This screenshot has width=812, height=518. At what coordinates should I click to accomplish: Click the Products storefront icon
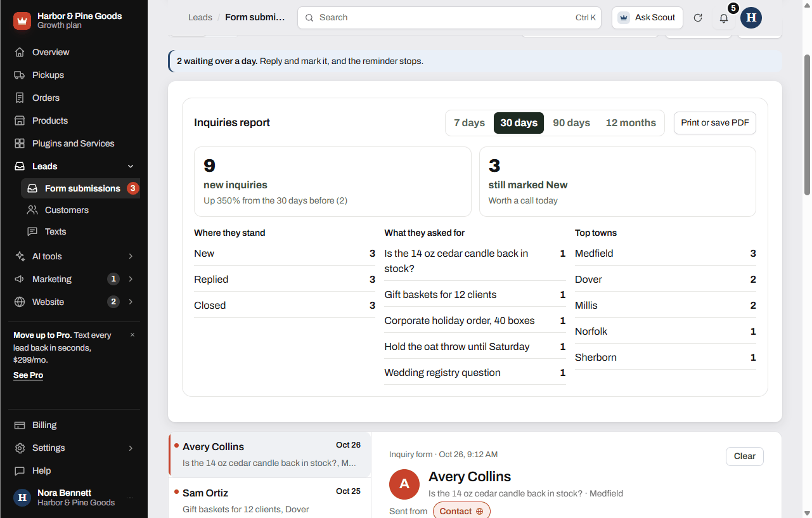20,120
